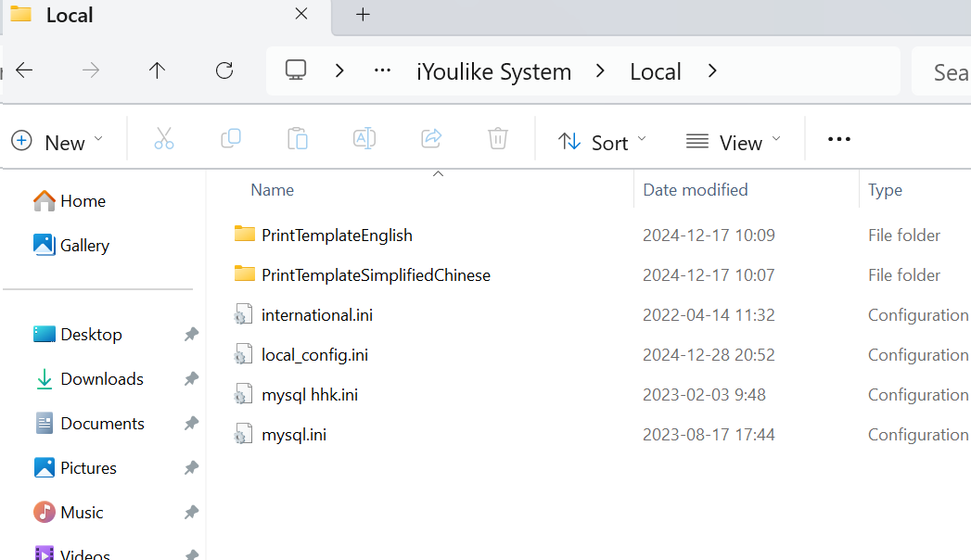
Task: Open the View layout dropdown
Action: click(733, 142)
